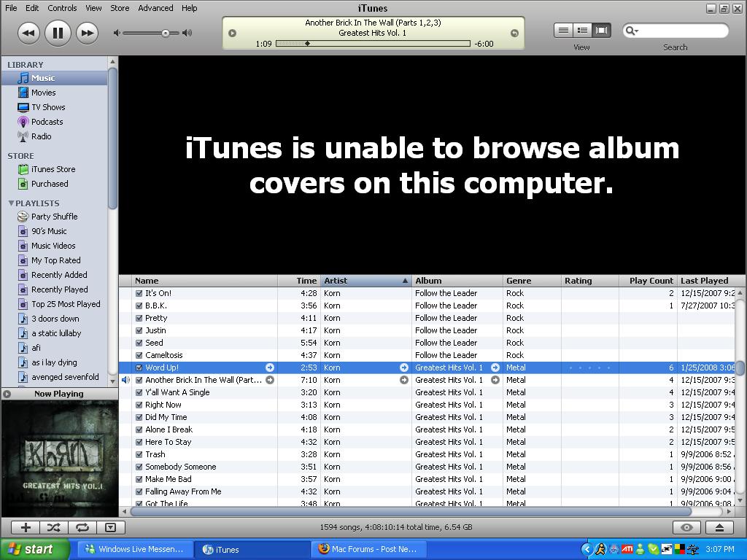
Task: Click the Now Playing panel toggle arrow
Action: 7,394
